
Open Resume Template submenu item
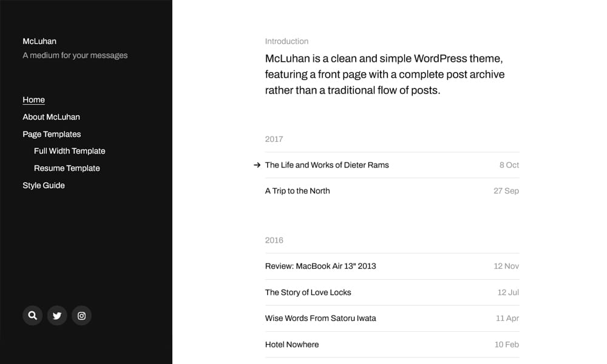point(67,168)
